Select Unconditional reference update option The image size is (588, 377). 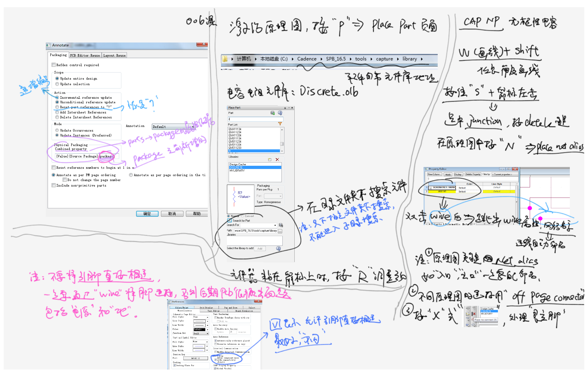pyautogui.click(x=57, y=102)
